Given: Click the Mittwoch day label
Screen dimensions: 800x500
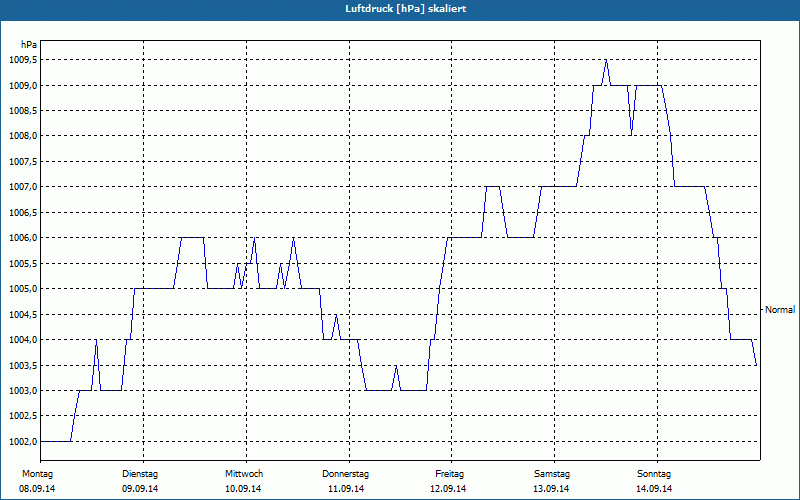Looking at the screenshot, I should pos(244,474).
